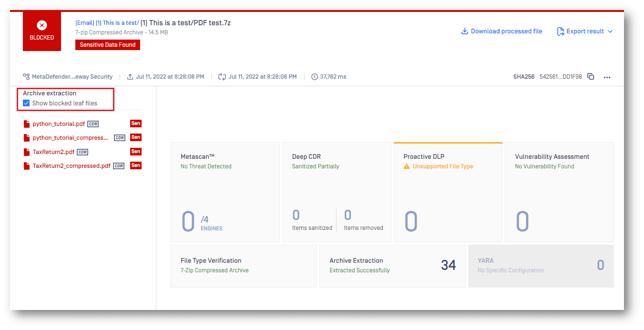Image resolution: width=644 pixels, height=330 pixels.
Task: Click the CDR badge next to python_tutorial.pdf
Action: pyautogui.click(x=93, y=124)
